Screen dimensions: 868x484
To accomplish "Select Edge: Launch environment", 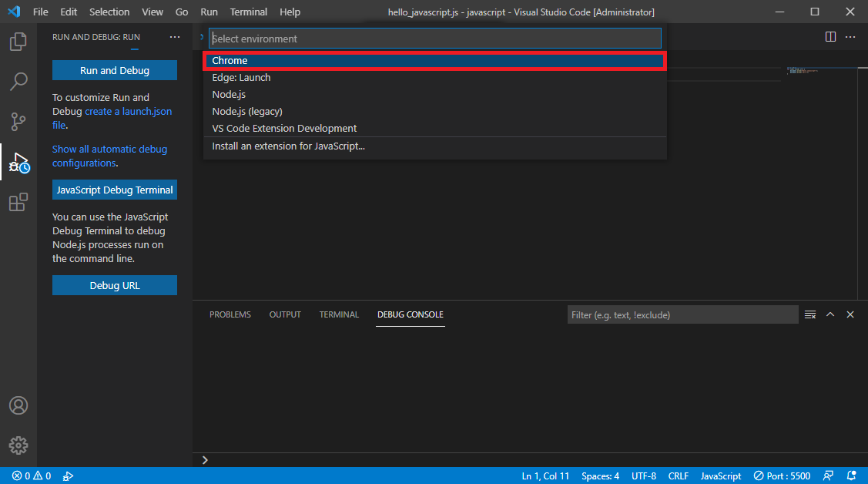I will [434, 78].
